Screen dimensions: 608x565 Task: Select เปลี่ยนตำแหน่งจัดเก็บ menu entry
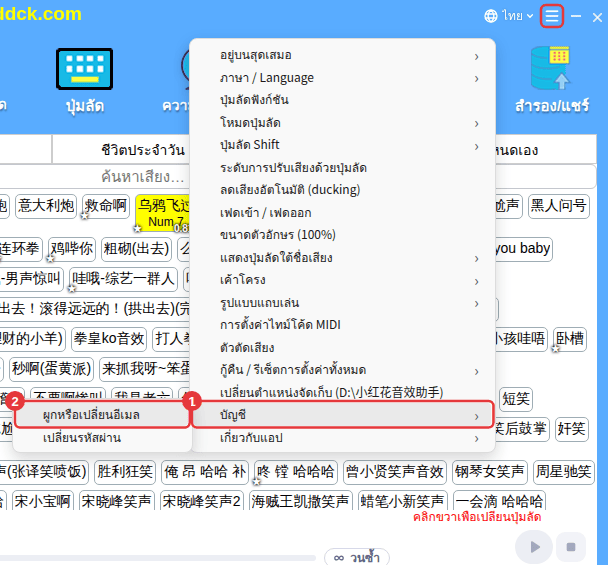point(342,392)
